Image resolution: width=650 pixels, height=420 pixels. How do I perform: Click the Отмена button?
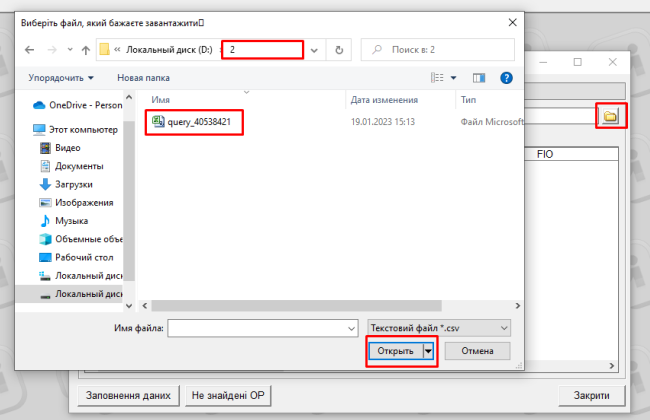476,351
